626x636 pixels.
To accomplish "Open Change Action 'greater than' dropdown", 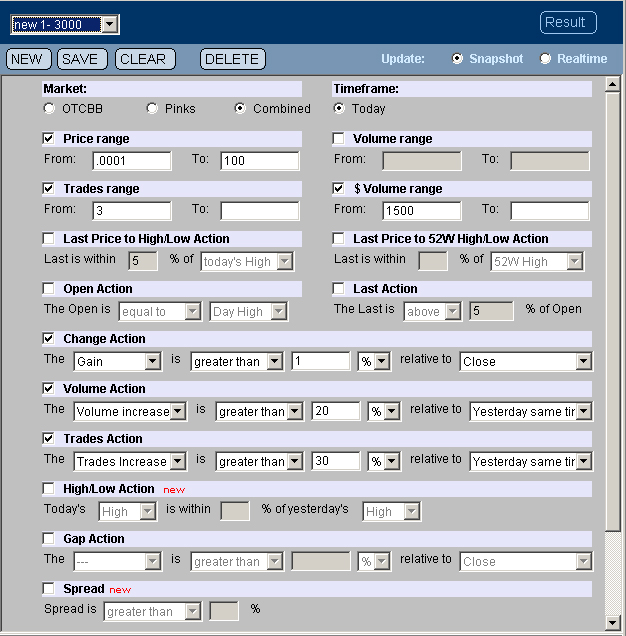I will [x=237, y=361].
